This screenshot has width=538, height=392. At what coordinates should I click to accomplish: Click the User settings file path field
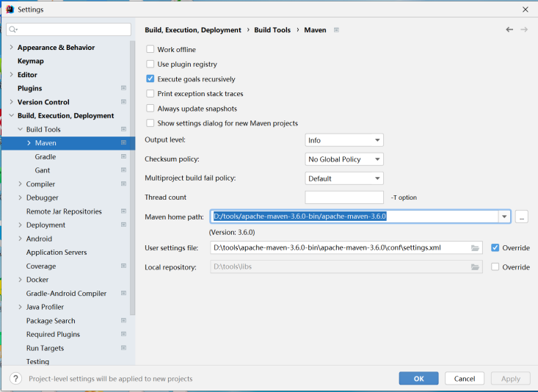click(x=346, y=247)
